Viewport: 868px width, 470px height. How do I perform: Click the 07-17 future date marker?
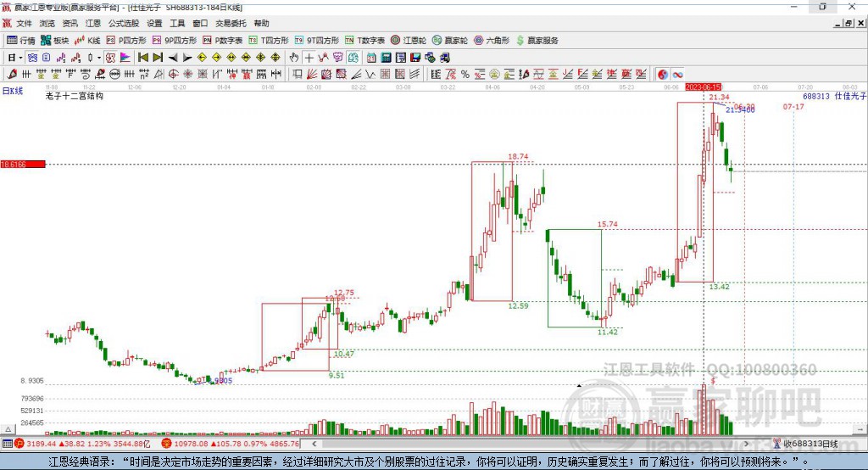[x=793, y=106]
